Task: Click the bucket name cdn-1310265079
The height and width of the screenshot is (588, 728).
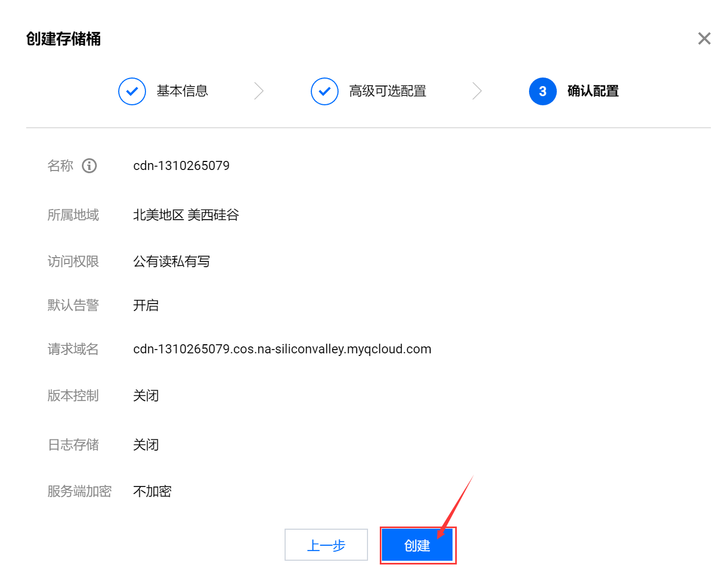Action: 181,166
